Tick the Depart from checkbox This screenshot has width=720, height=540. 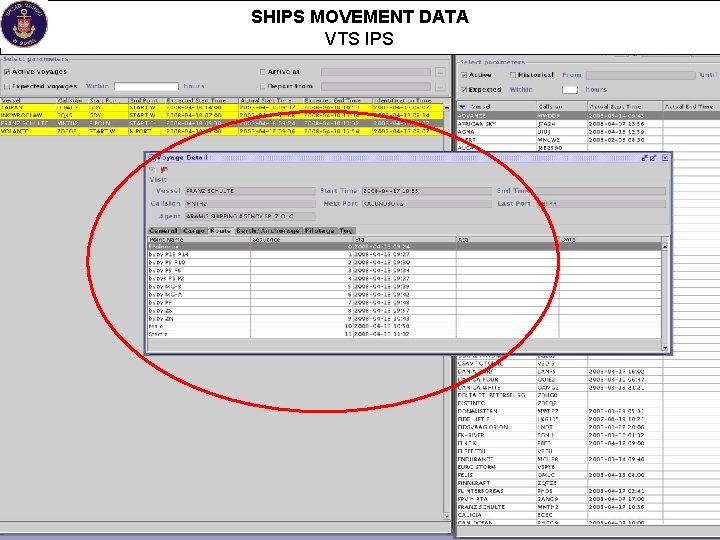[263, 86]
